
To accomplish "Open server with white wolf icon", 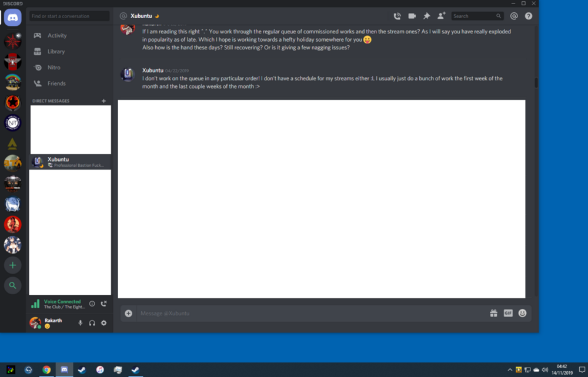I will click(12, 204).
